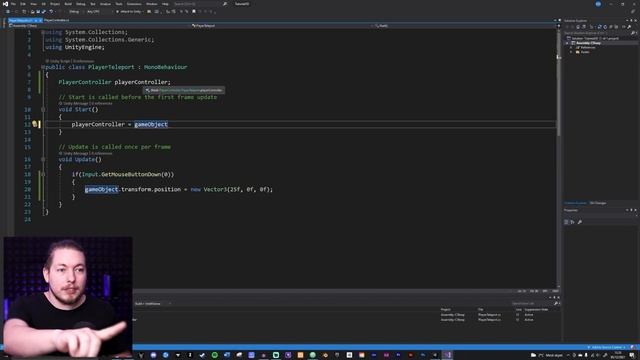This screenshot has width=640, height=360.
Task: Click the Alphabetical sort icon in Properties
Action: (x=573, y=222)
